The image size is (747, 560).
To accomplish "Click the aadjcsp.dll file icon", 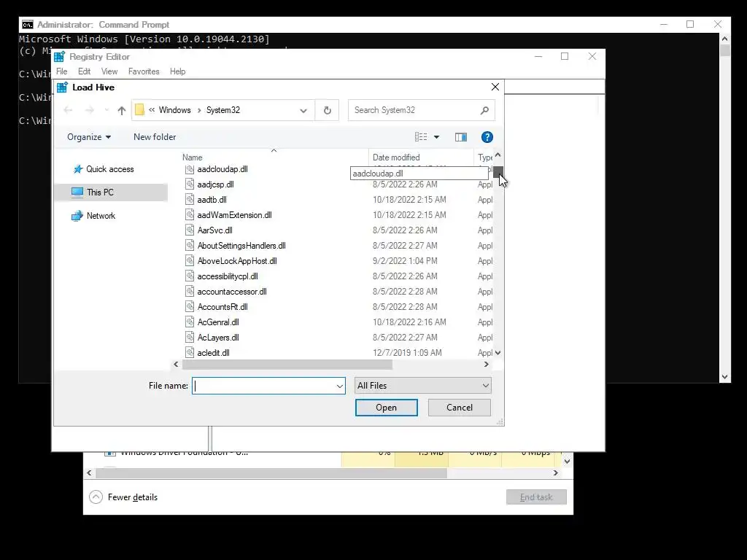I will pyautogui.click(x=190, y=184).
